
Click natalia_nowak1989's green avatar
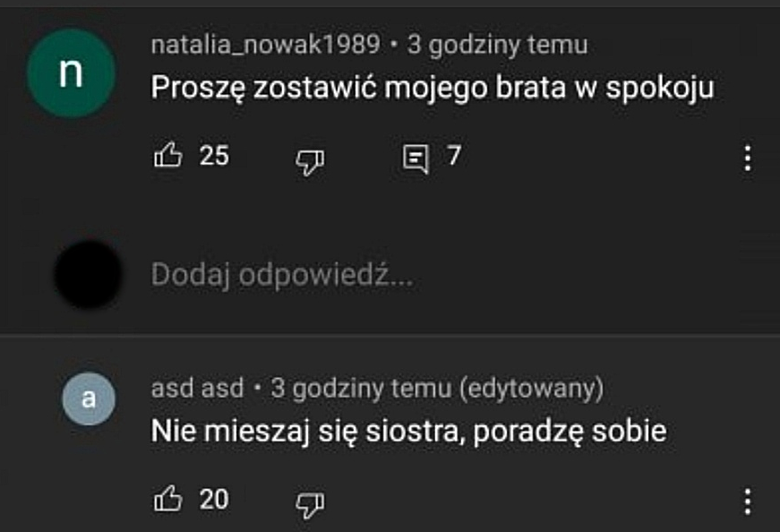coord(71,74)
